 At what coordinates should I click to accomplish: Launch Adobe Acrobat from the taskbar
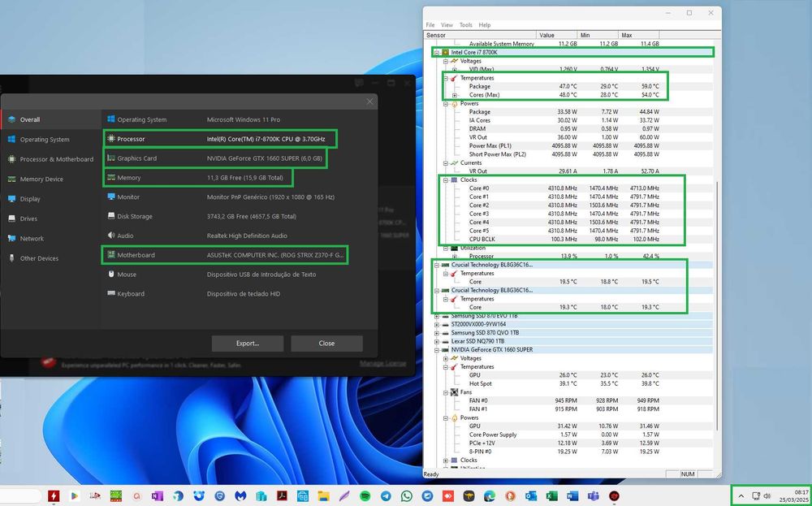click(282, 496)
